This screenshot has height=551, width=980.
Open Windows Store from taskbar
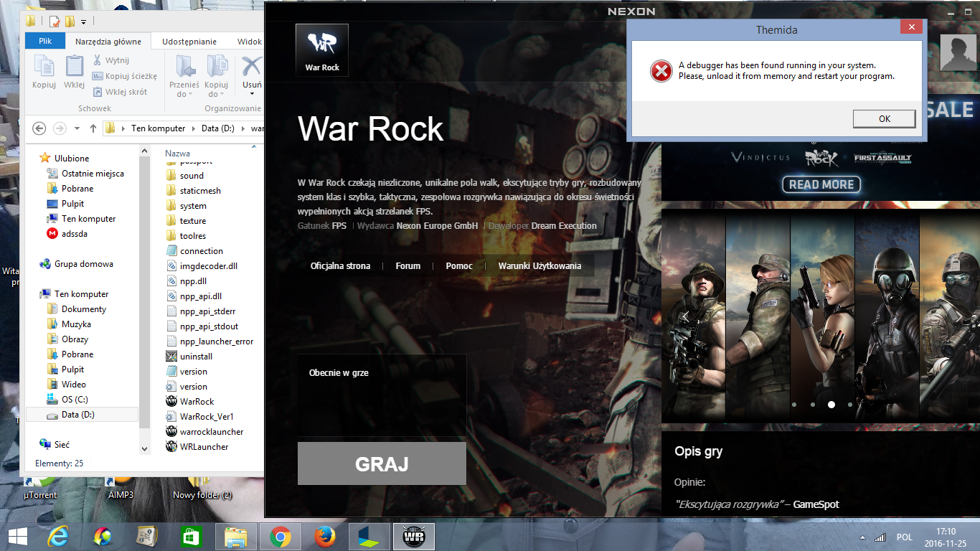point(191,537)
